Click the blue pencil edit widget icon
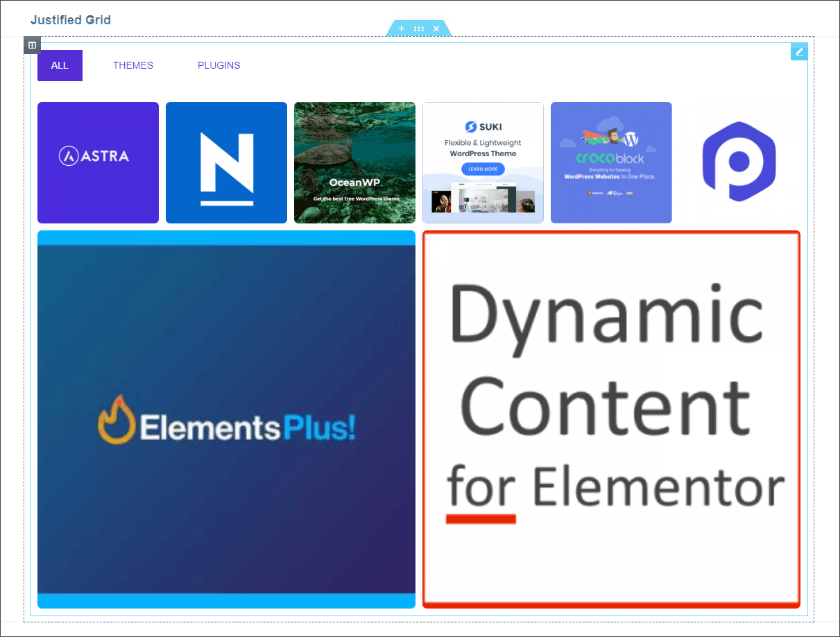The height and width of the screenshot is (637, 840). (799, 51)
